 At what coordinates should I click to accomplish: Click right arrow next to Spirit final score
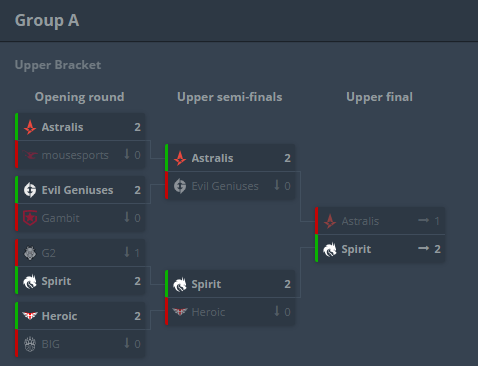424,248
